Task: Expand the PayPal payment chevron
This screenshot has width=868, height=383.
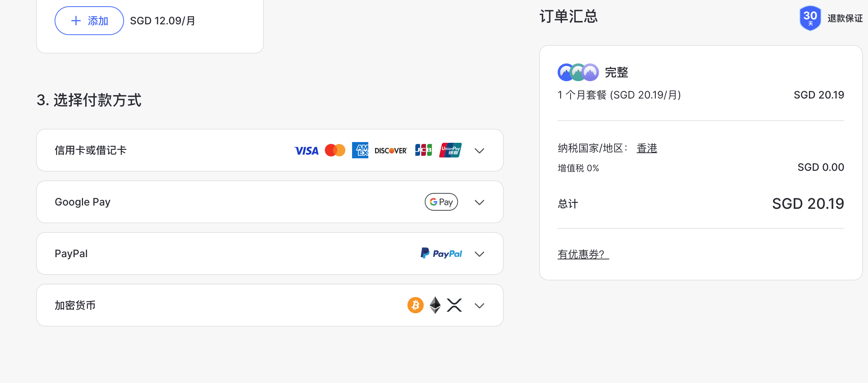Action: [479, 254]
